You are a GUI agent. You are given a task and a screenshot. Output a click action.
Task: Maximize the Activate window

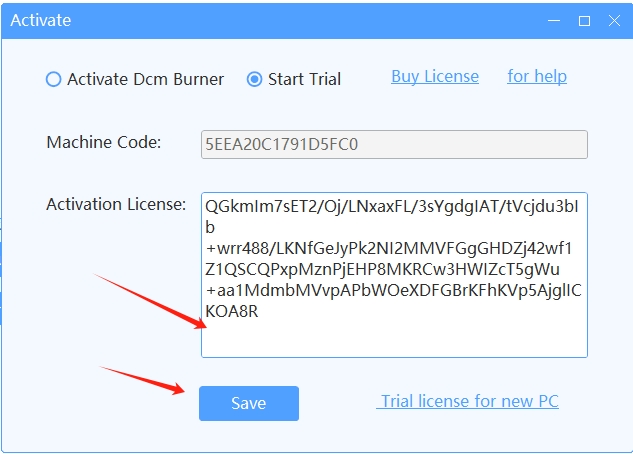(x=585, y=20)
